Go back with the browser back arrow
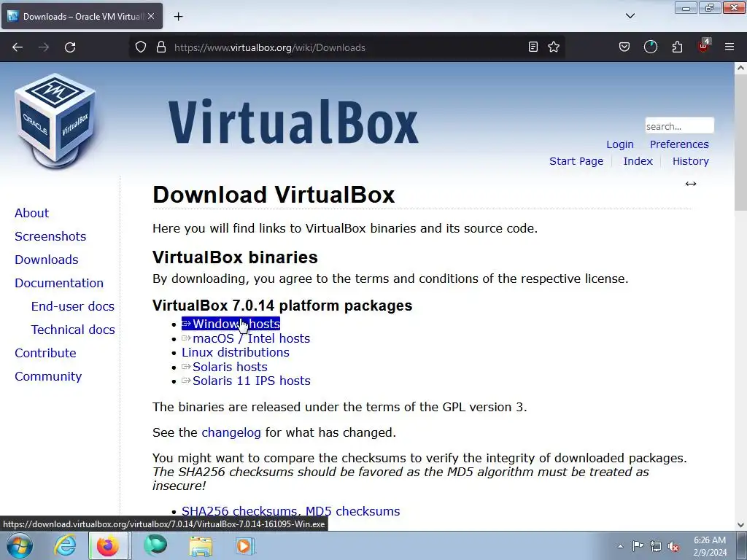 [18, 47]
